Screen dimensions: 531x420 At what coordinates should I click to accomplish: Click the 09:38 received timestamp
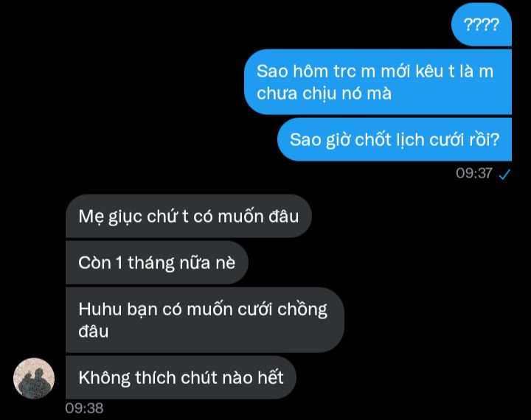coord(84,408)
